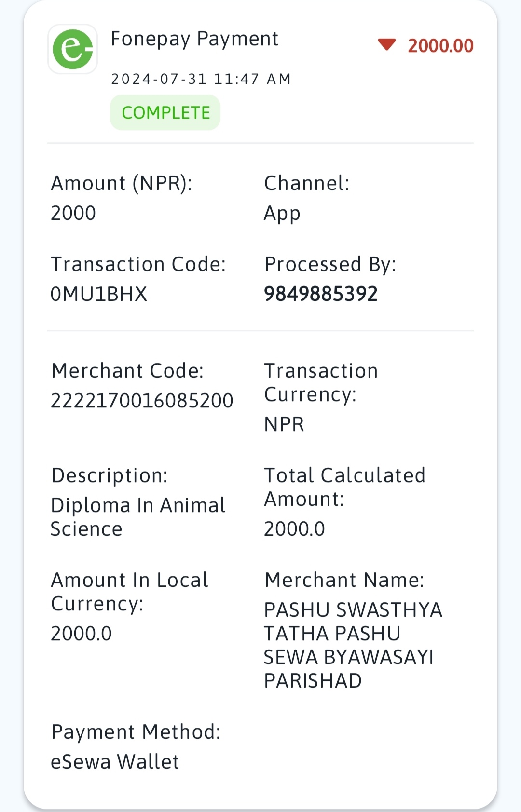Tap the Transaction Code label

coord(138,264)
